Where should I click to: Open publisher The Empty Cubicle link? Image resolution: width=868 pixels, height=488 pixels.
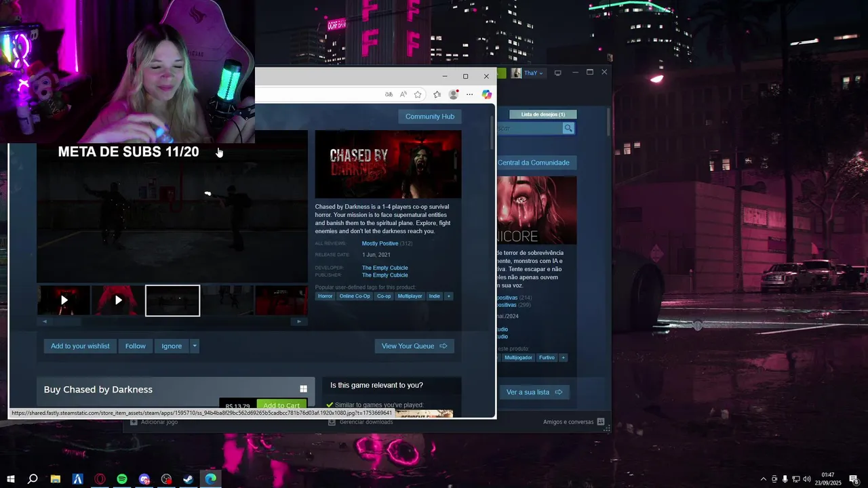pyautogui.click(x=384, y=275)
